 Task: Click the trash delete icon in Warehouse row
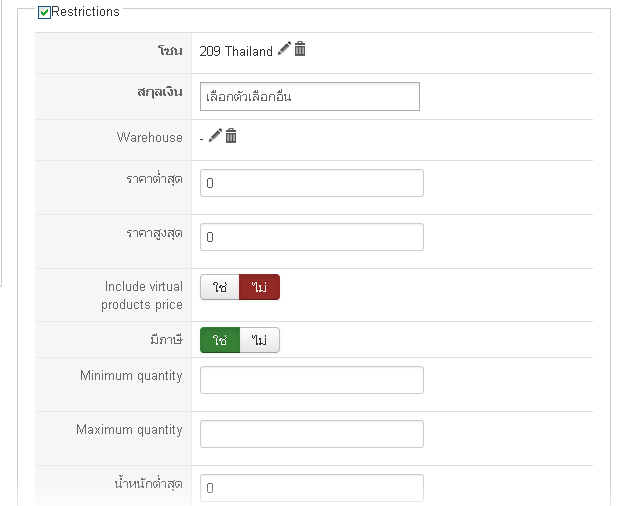231,136
